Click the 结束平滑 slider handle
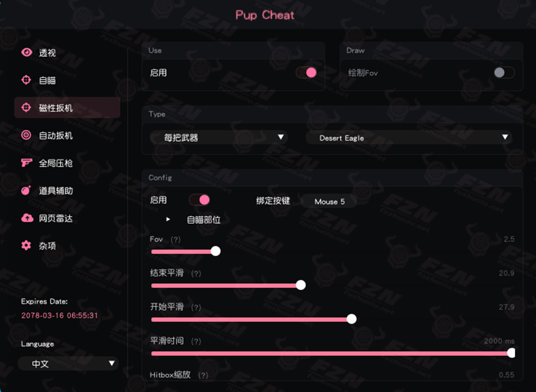 click(x=301, y=285)
